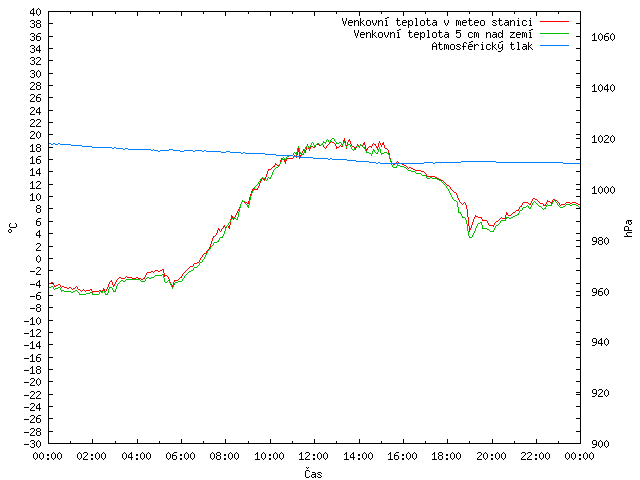Click the blue legend line sample
Viewport: 640px width, 480px height.
pyautogui.click(x=554, y=46)
